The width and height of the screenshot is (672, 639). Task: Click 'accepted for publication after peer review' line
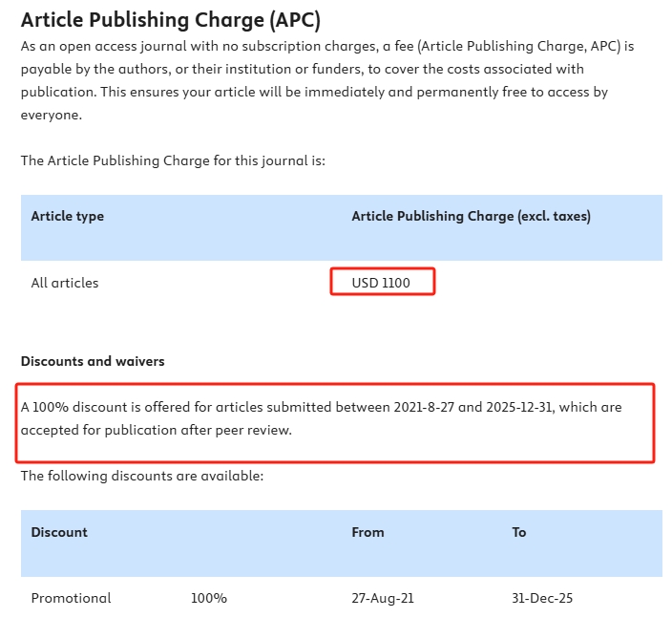[156, 430]
